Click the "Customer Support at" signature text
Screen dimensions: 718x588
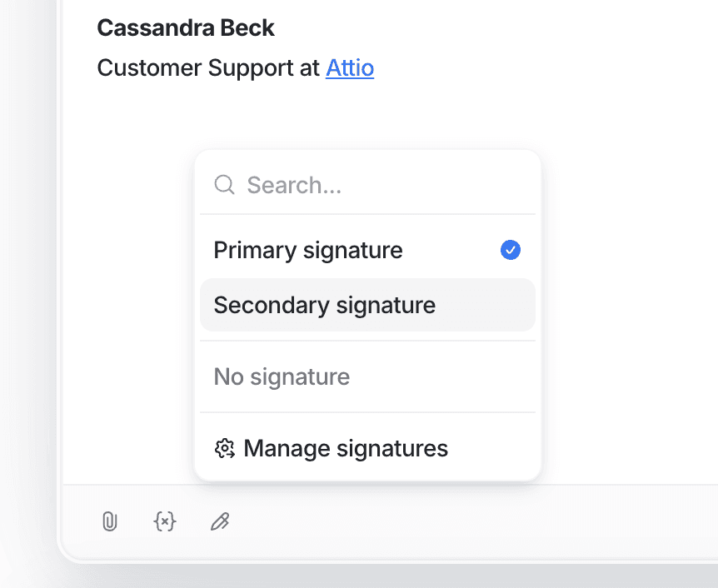click(208, 67)
